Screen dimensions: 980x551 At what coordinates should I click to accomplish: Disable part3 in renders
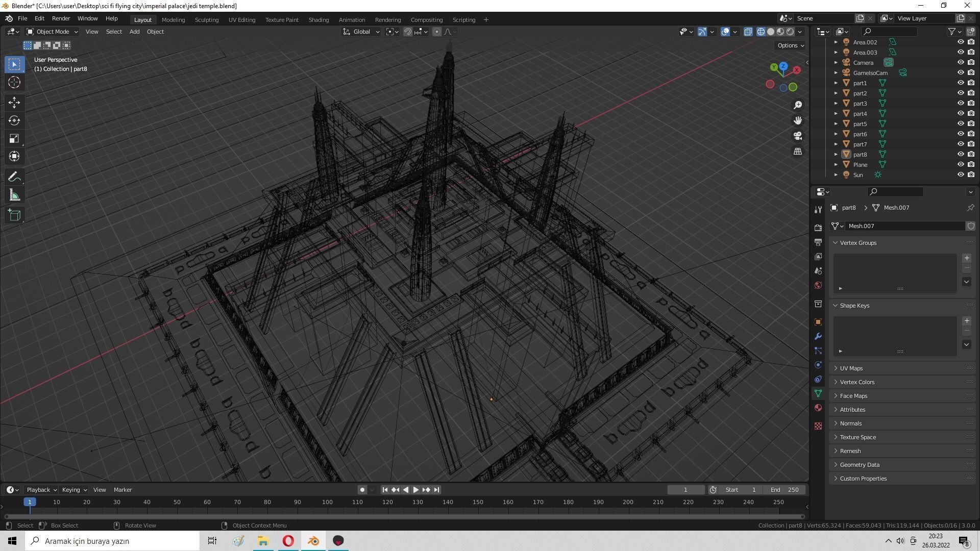point(971,104)
